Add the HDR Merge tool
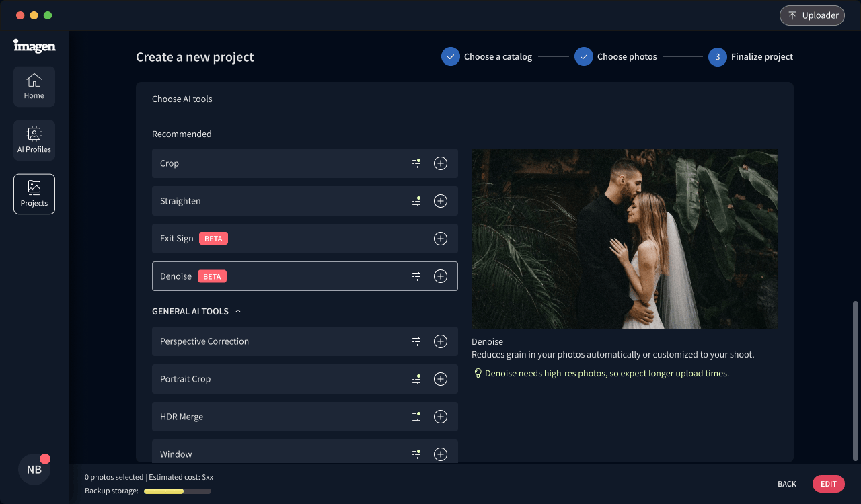861x504 pixels. pos(441,417)
